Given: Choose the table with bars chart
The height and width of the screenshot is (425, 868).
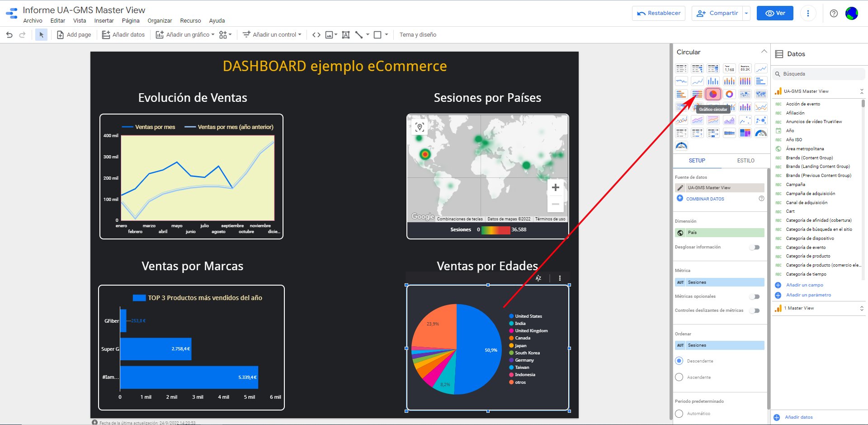Looking at the screenshot, I should [x=697, y=68].
